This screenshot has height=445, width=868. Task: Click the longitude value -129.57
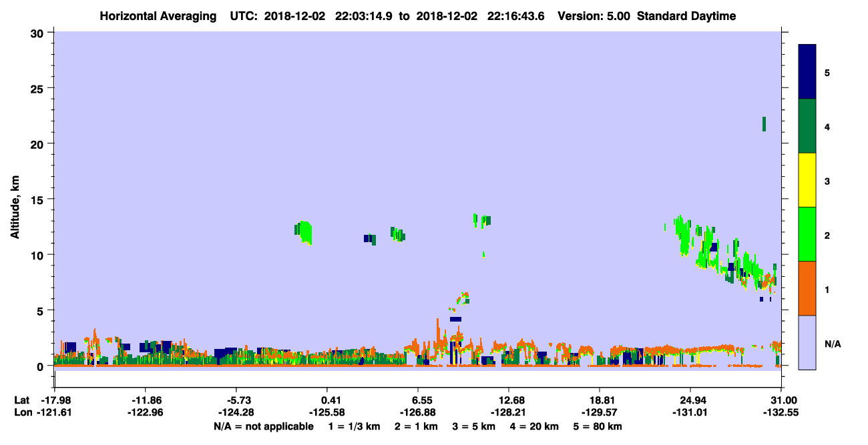(x=600, y=412)
